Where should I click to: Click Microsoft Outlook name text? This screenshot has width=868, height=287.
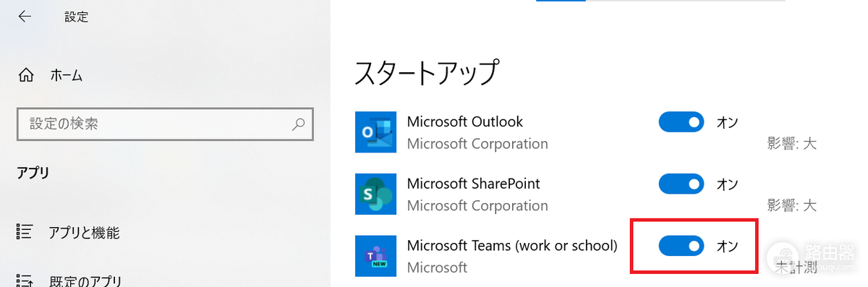pyautogui.click(x=465, y=121)
